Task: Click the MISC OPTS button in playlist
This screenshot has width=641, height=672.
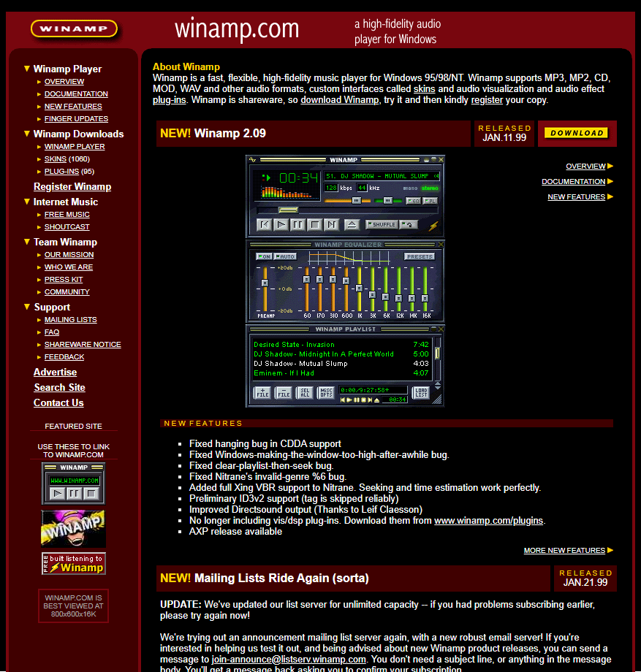Action: (326, 392)
